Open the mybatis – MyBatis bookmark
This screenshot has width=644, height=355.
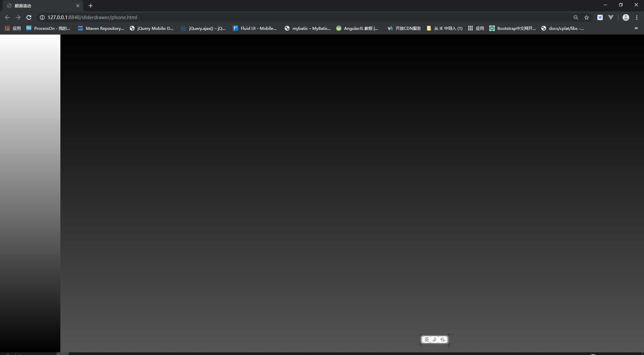[x=308, y=29]
